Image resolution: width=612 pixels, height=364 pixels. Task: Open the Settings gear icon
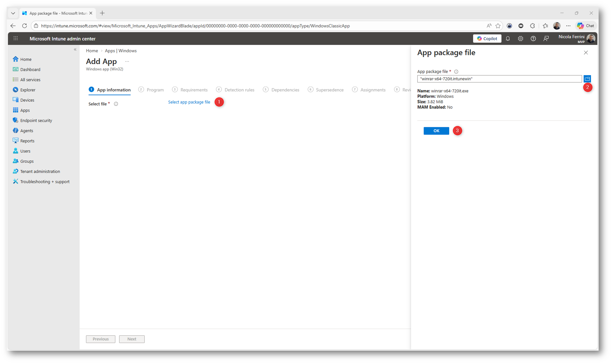click(520, 38)
